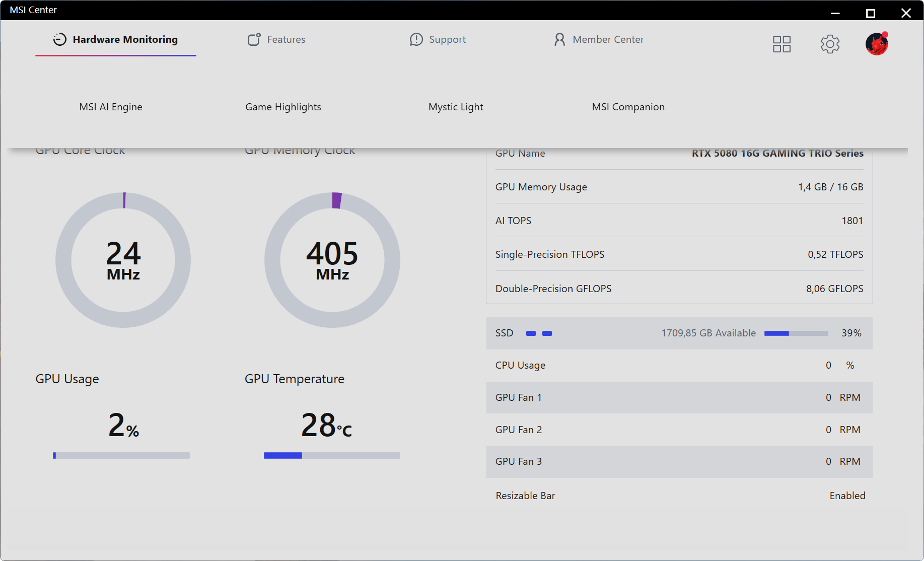Click the 'GPU Memory Usage' label
Viewport: 924px width, 561px height.
[x=541, y=187]
